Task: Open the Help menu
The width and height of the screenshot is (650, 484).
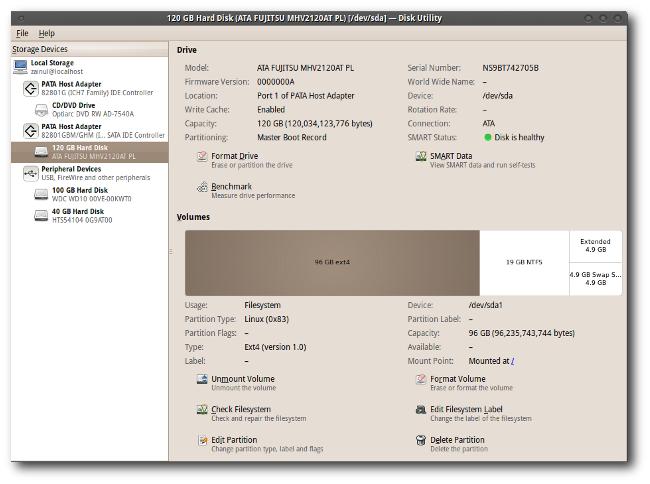Action: [x=47, y=33]
